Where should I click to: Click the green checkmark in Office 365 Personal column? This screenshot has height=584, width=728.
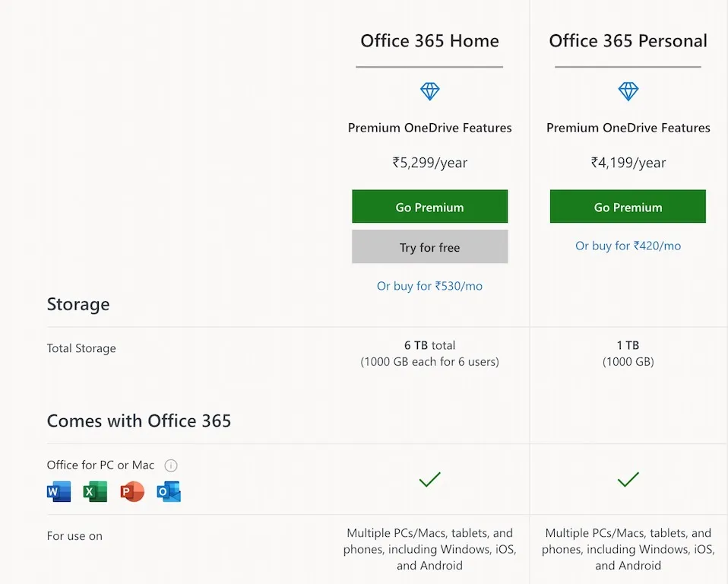pyautogui.click(x=628, y=480)
